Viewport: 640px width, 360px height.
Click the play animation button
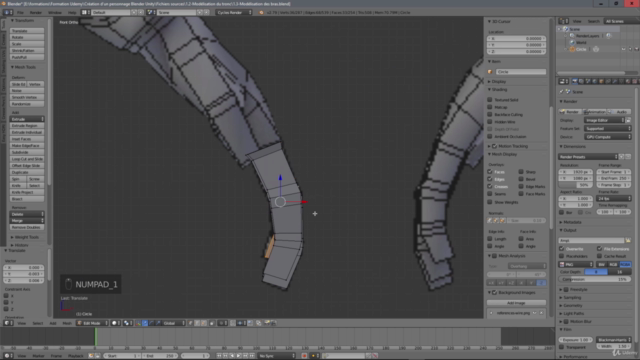point(239,356)
